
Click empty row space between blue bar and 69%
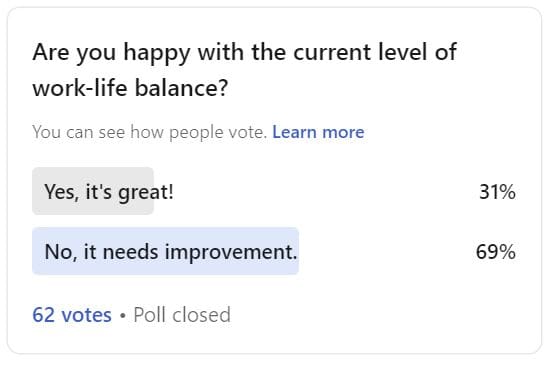(387, 251)
